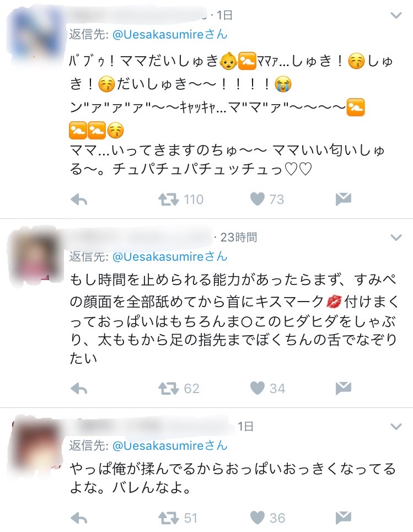Reply to the 23時間 tweet
413x532 pixels.
[x=79, y=389]
